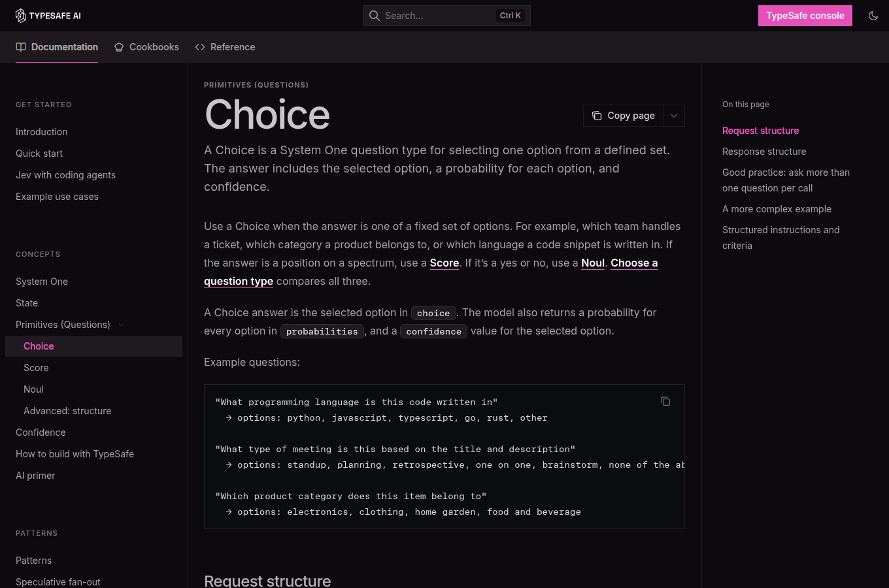The height and width of the screenshot is (588, 889).
Task: Navigate to State in sidebar
Action: (x=27, y=303)
